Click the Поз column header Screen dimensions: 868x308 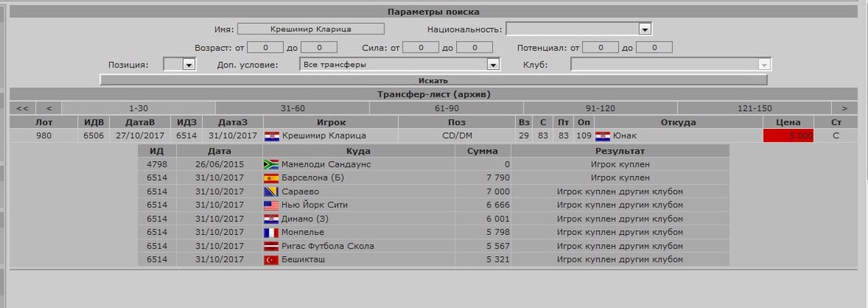(x=457, y=123)
